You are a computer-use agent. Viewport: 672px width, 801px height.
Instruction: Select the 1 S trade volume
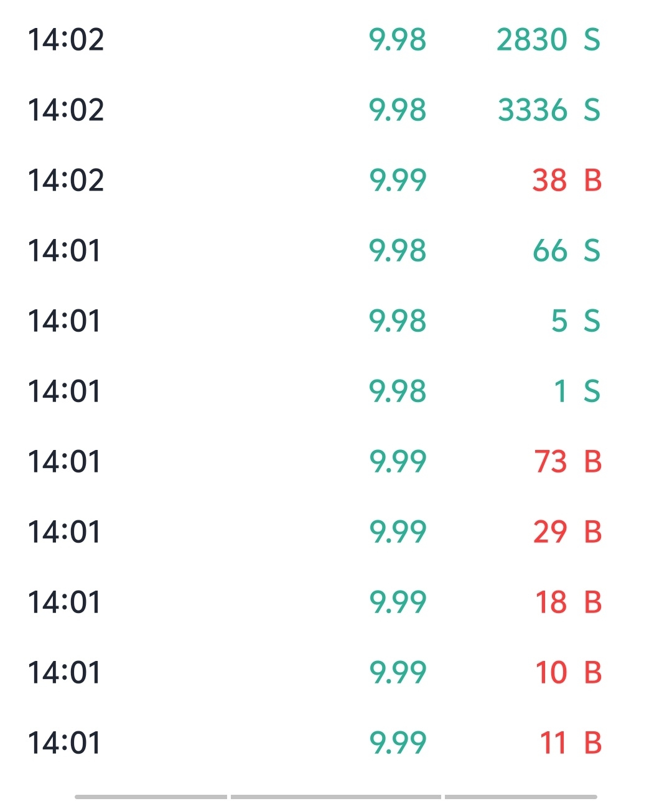[x=561, y=391]
